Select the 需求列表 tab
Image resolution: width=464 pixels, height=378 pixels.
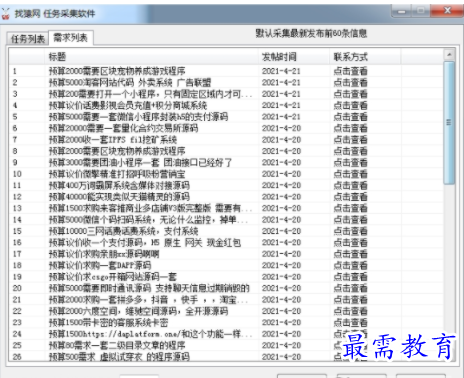click(x=71, y=38)
